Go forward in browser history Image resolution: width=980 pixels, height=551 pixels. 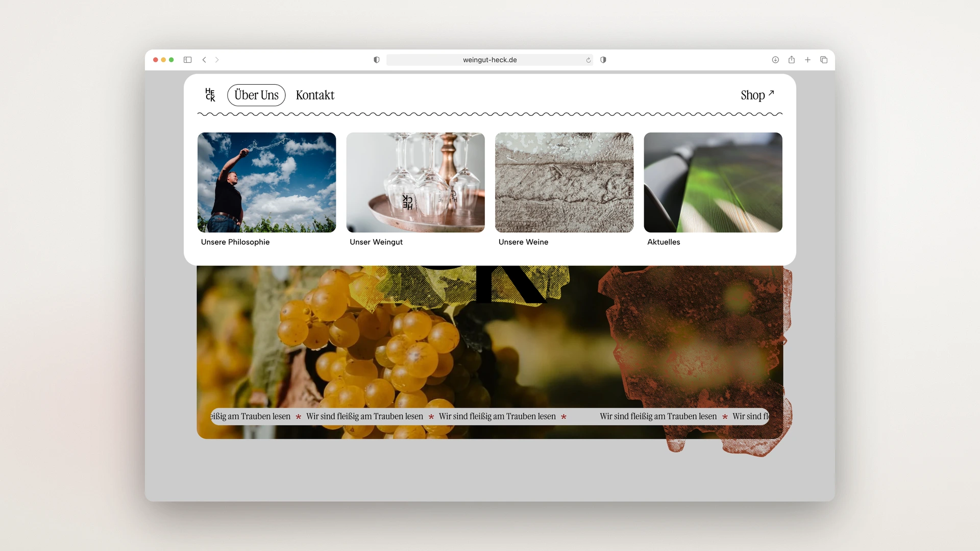217,60
